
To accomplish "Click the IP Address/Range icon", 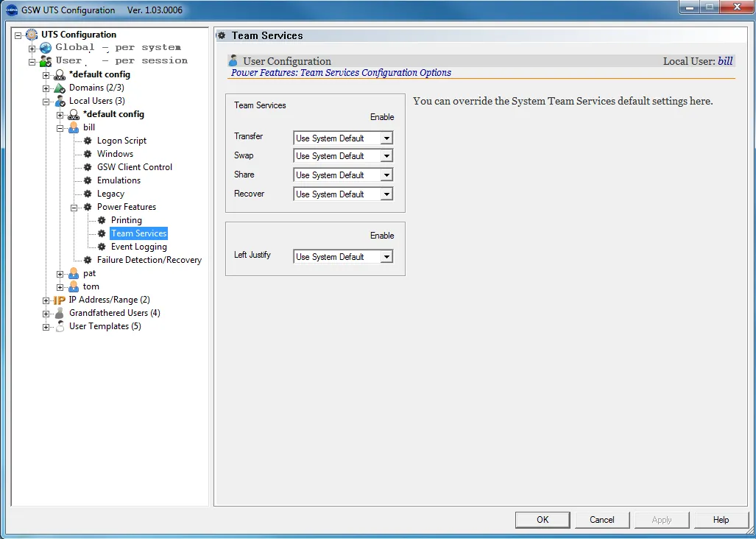I will [x=60, y=300].
